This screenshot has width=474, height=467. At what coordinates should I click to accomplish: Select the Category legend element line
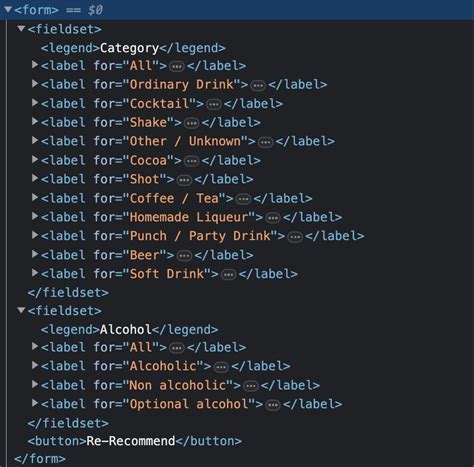pos(133,48)
